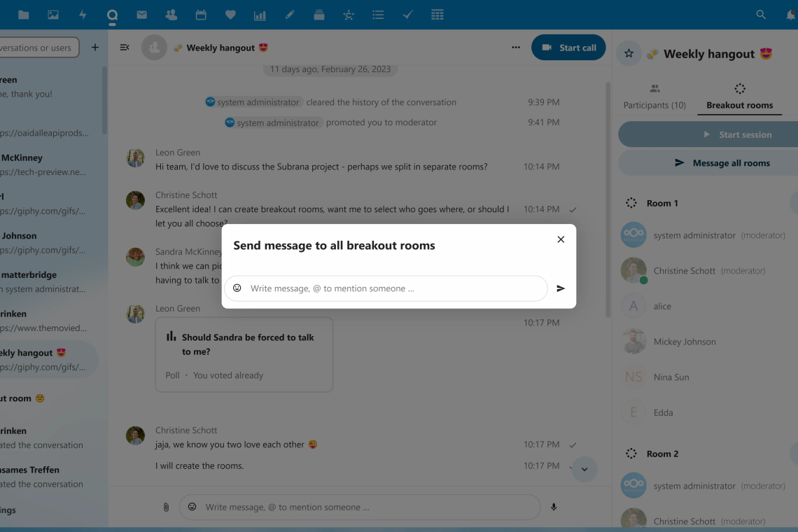The width and height of the screenshot is (798, 532).
Task: Open the Mail app icon
Action: (141, 15)
